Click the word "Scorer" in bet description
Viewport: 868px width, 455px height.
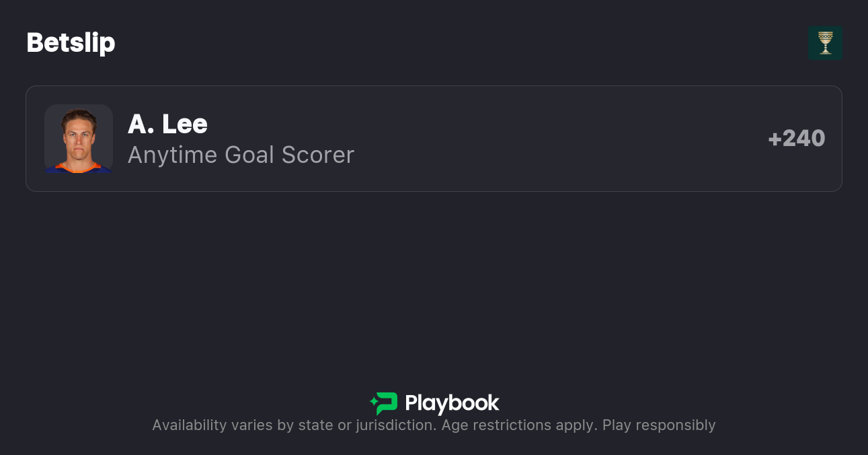[318, 155]
